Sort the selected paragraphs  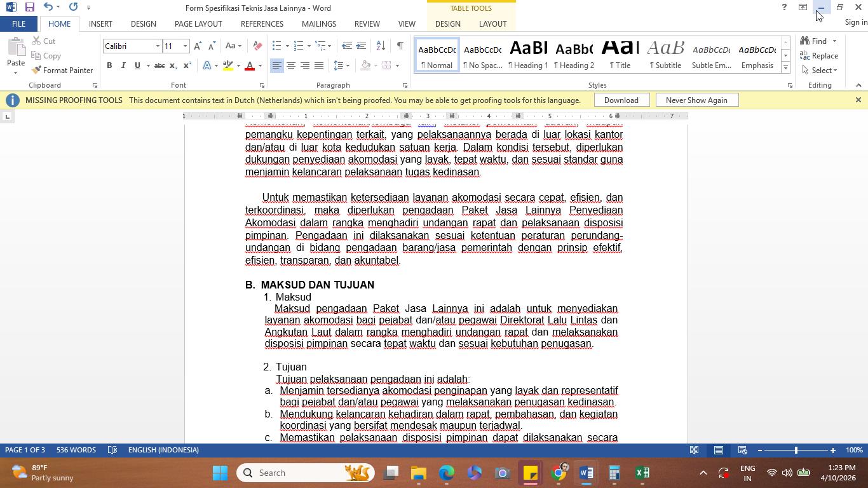381,46
